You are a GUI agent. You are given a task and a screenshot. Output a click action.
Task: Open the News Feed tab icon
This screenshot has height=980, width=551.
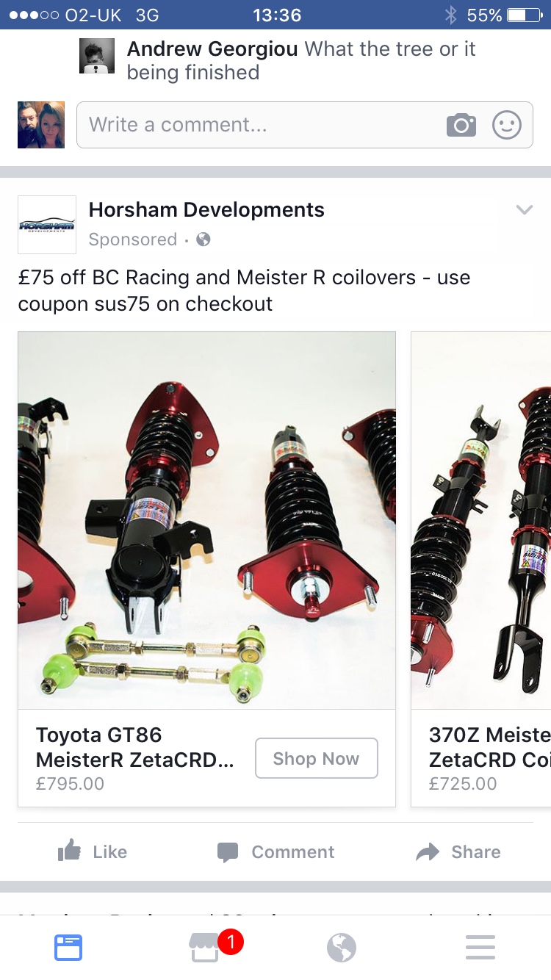(68, 948)
